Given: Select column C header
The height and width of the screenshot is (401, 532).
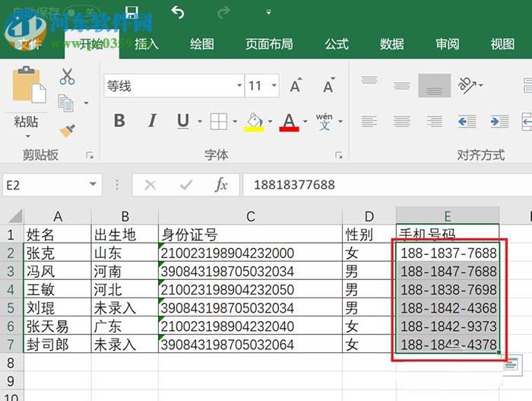Looking at the screenshot, I should coord(250,216).
